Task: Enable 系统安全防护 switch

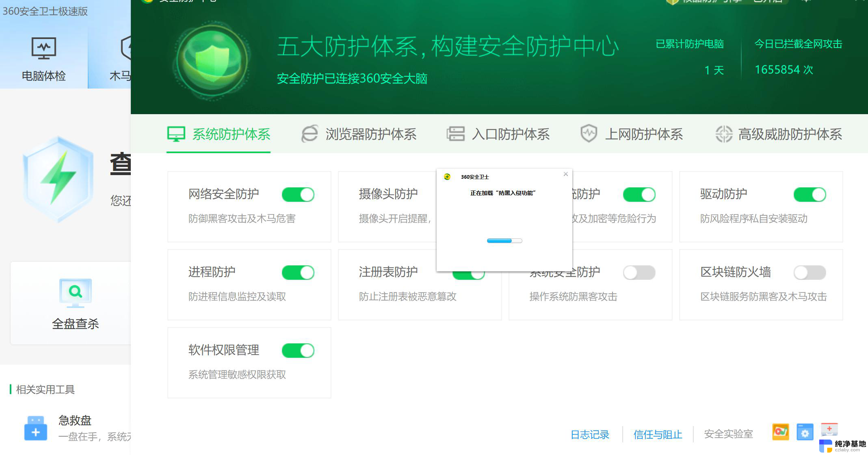Action: click(x=639, y=273)
